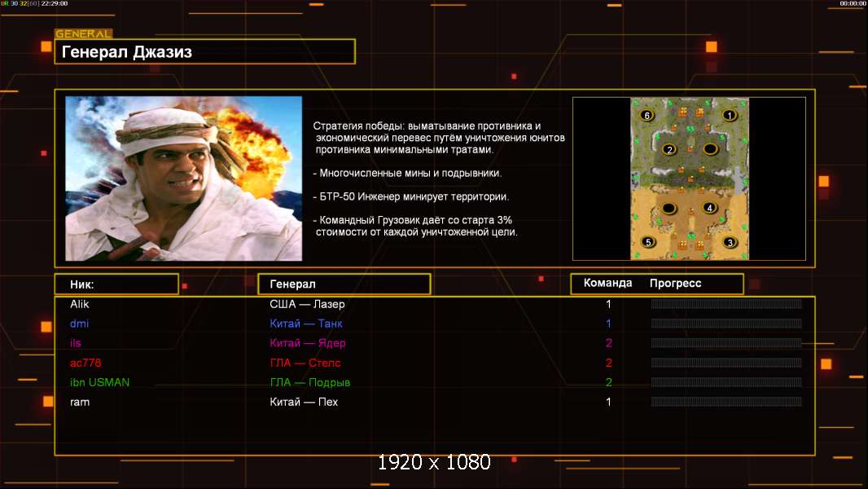Click the empty start slot beside position 4
The width and height of the screenshot is (868, 489).
coord(669,208)
